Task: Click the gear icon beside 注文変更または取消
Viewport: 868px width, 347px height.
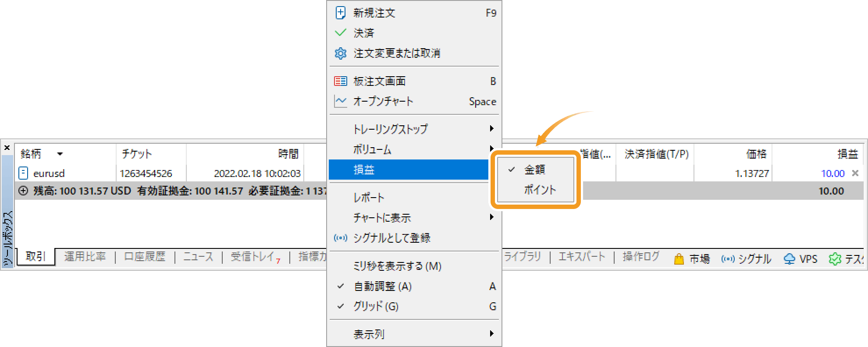Action: [341, 53]
